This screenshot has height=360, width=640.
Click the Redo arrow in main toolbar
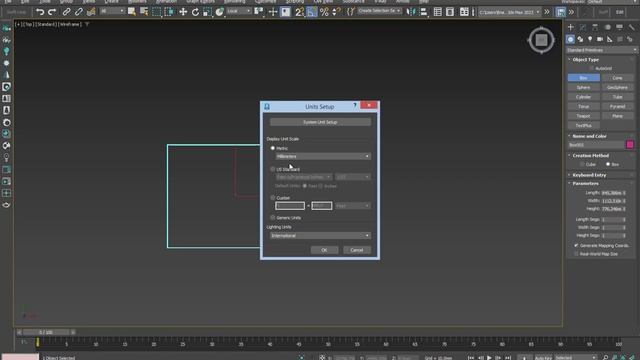[52, 12]
